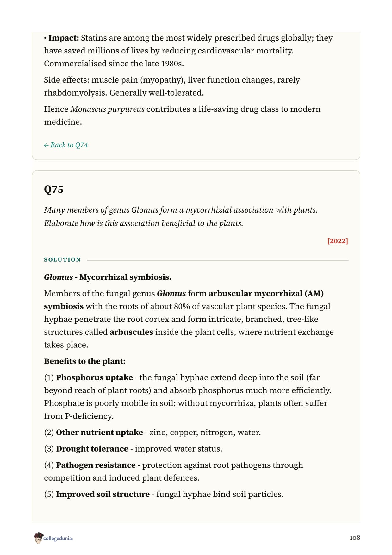The width and height of the screenshot is (392, 555).
Task: Click the Pathogen resistance item
Action: coord(96,465)
